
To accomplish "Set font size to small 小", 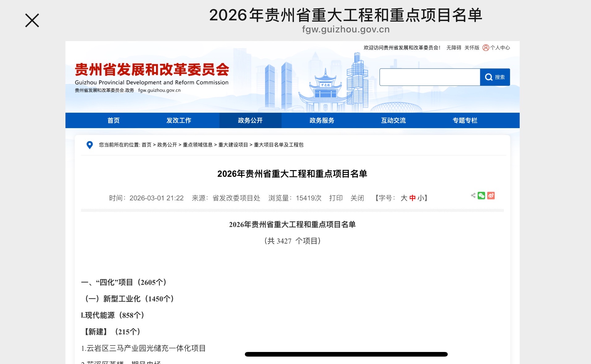I will [421, 198].
